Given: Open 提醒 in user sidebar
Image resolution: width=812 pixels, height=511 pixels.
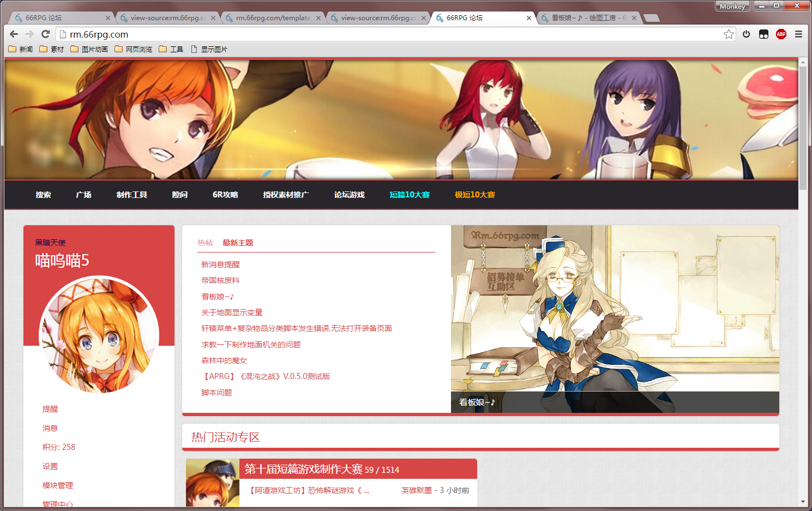Looking at the screenshot, I should pos(50,409).
